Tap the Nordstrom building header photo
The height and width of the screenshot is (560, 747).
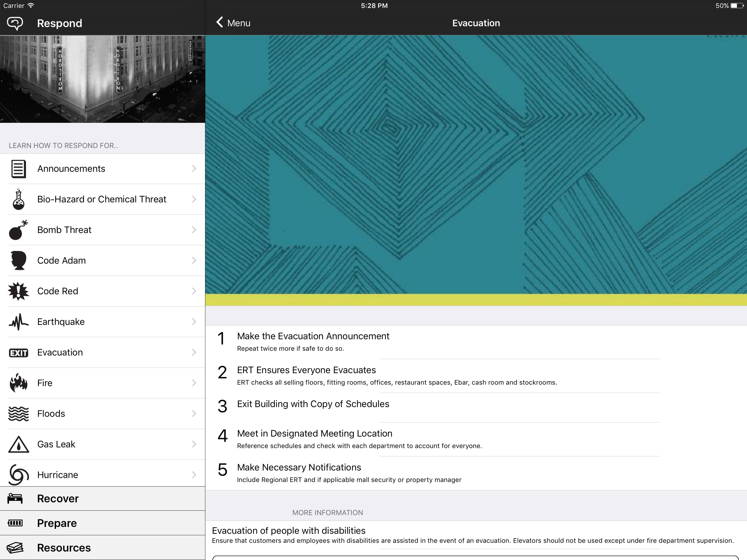coord(102,79)
